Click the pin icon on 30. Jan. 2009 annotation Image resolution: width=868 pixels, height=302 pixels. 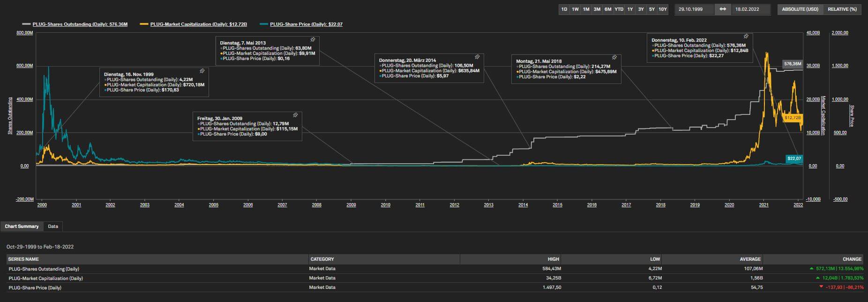[295, 115]
